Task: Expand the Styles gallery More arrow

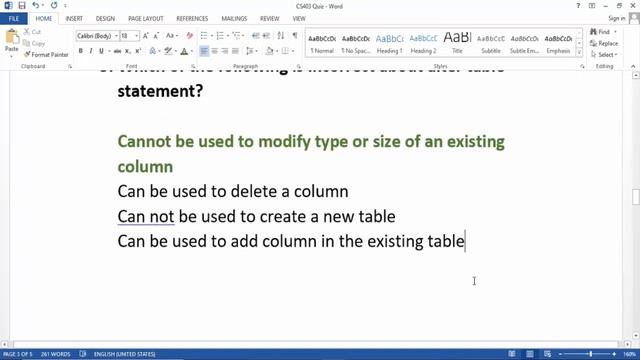Action: point(579,51)
